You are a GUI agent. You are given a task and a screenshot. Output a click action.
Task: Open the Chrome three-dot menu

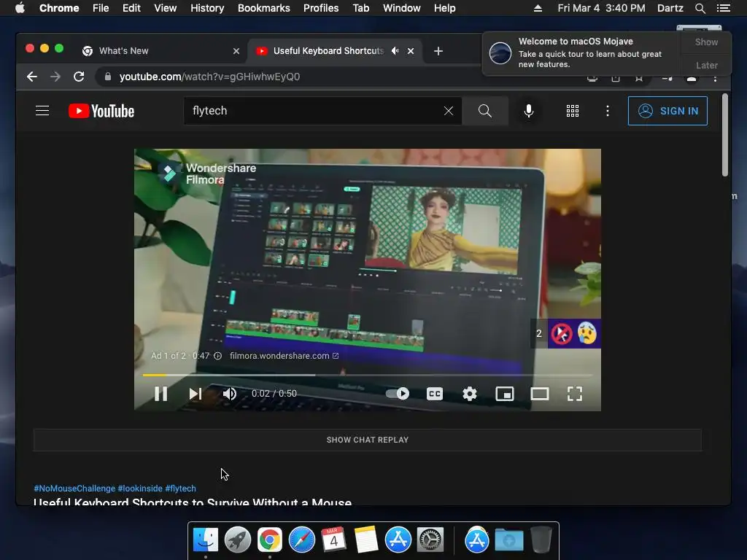pos(715,79)
